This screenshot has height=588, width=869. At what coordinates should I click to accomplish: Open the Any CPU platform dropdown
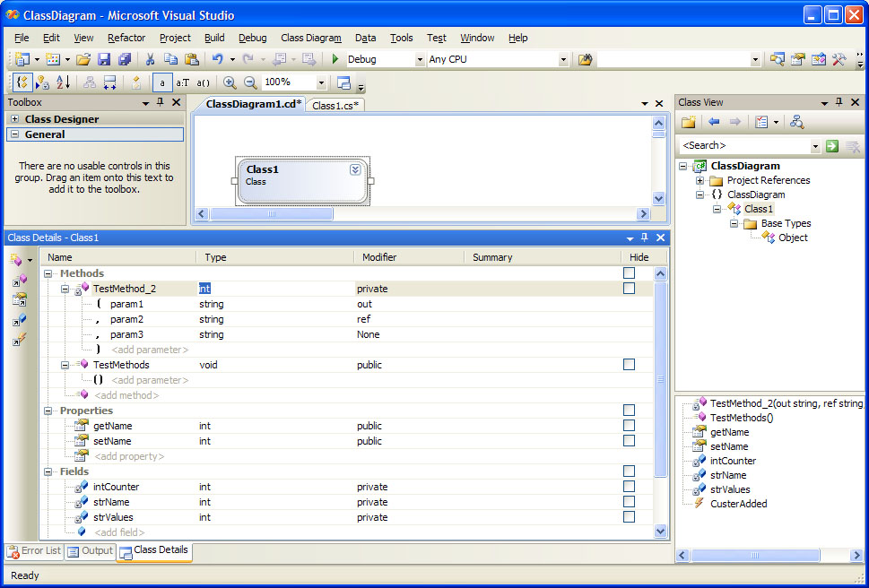coord(563,59)
